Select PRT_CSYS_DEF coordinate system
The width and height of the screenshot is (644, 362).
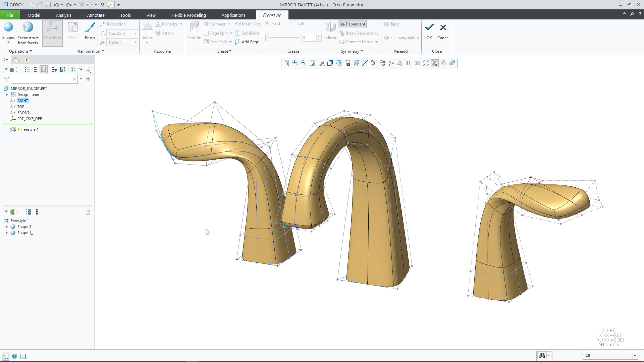[30, 119]
